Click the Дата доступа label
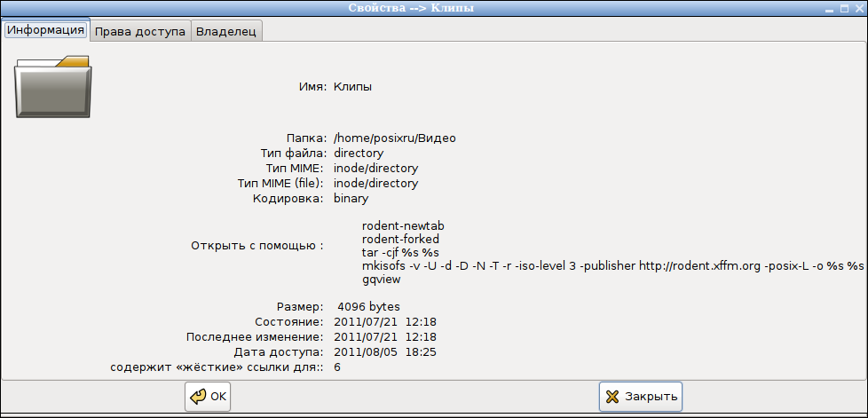Image resolution: width=868 pixels, height=418 pixels. (279, 352)
